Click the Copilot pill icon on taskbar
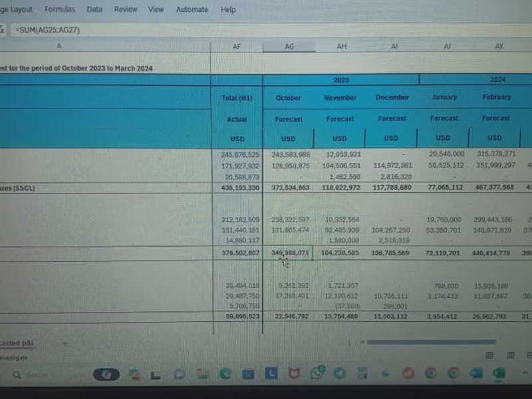532x399 pixels. click(106, 374)
